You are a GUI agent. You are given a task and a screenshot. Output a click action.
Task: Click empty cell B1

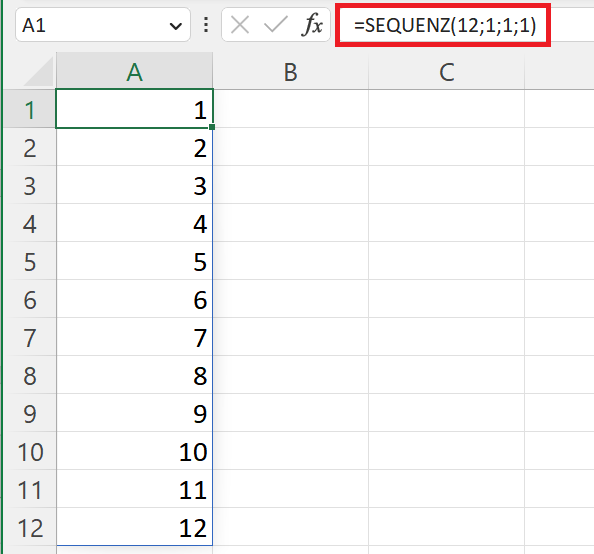pos(291,109)
